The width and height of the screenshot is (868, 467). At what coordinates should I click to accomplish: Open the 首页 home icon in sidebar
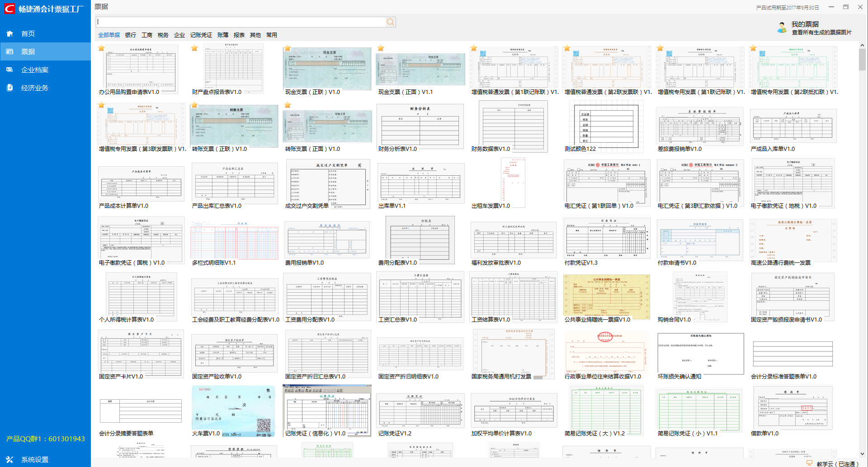coord(10,33)
